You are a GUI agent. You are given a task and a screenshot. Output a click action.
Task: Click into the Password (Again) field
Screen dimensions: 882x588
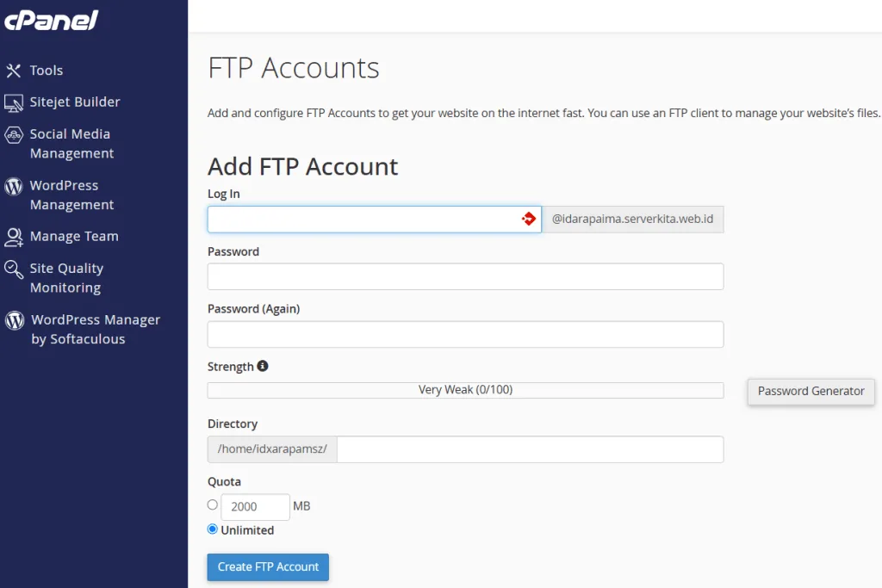click(x=465, y=334)
